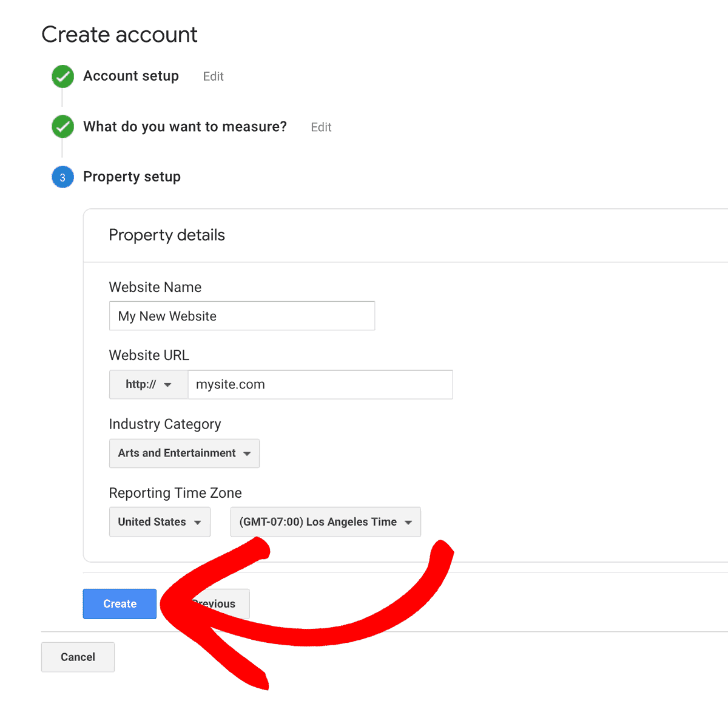Edit the What do you want to measure step

point(321,127)
